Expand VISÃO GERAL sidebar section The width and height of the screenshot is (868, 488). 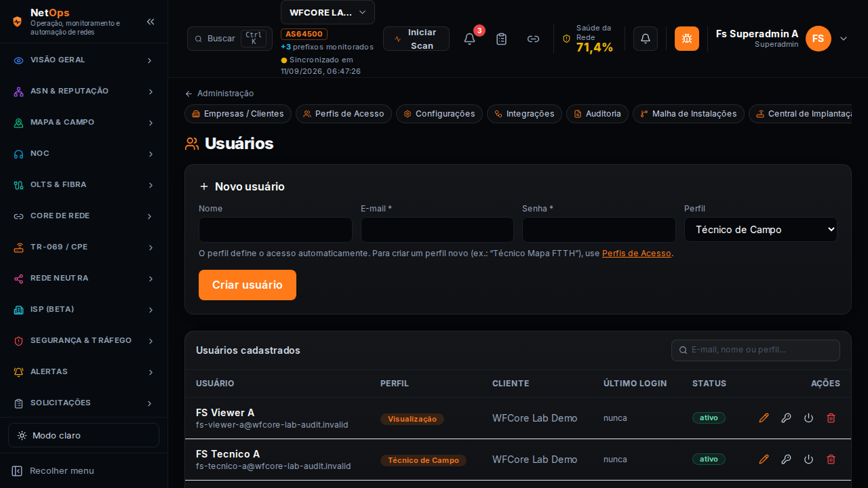83,60
